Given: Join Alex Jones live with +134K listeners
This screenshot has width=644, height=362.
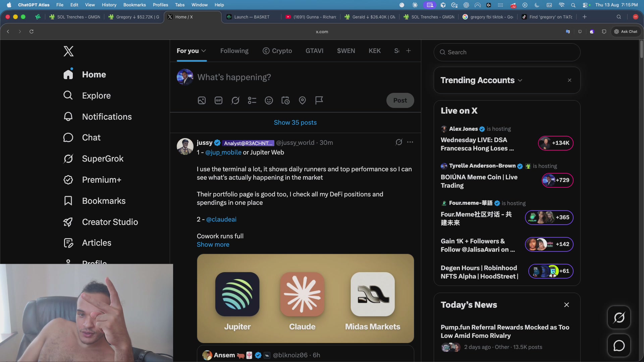Looking at the screenshot, I should [x=556, y=143].
